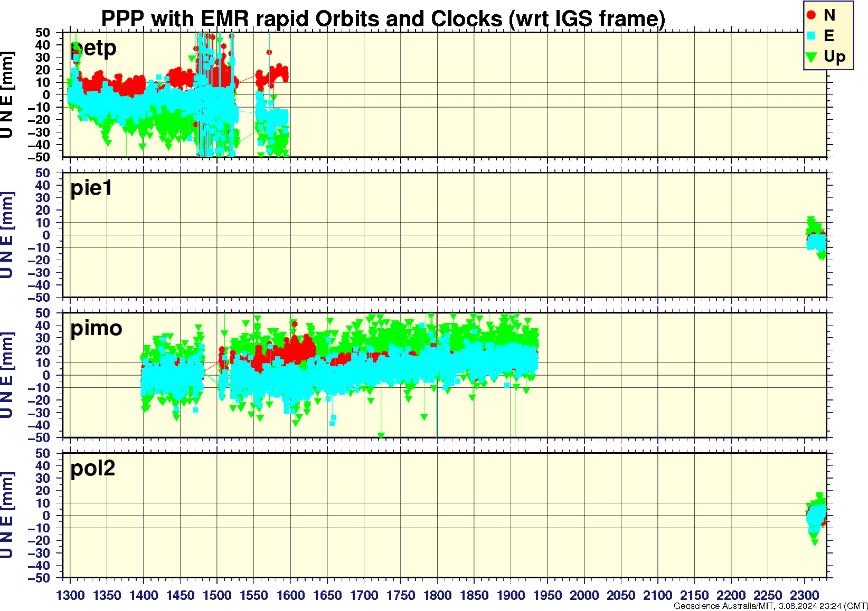
Task: Click the pol2 data cluster near 2300
Action: 816,518
